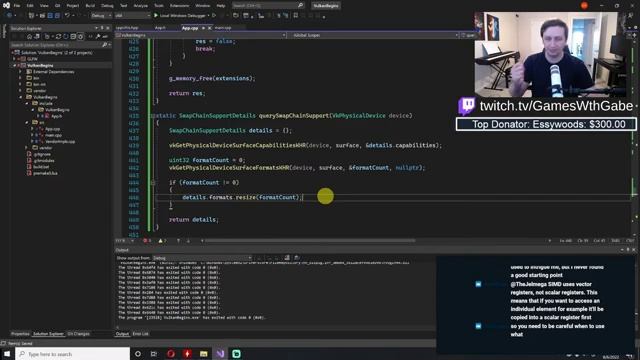Close the App.cpp tab
Image resolution: width=640 pixels, height=360 pixels.
click(x=209, y=28)
